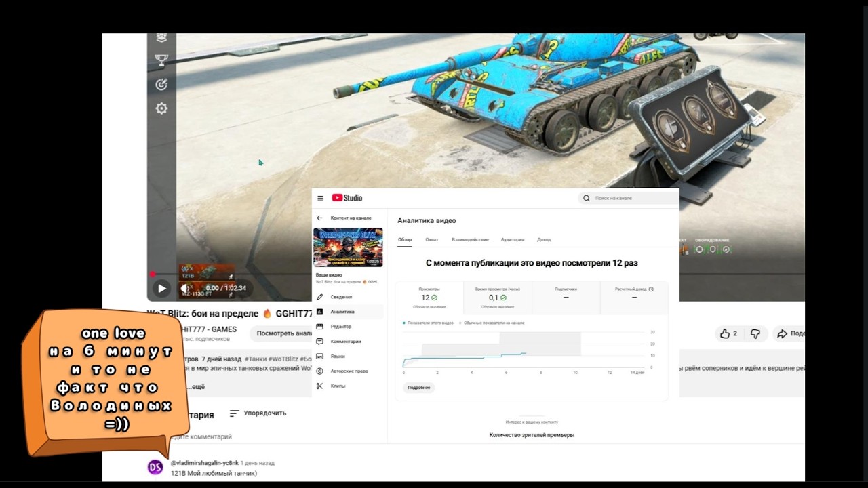This screenshot has width=868, height=488.
Task: Switch to the 'Аудитория' analytics tab
Action: click(513, 239)
